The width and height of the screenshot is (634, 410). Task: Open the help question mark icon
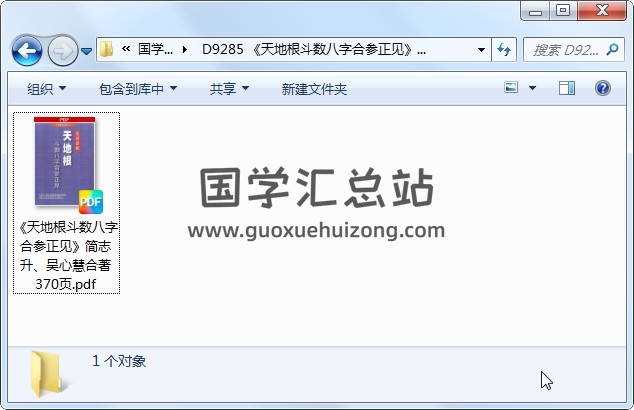(602, 88)
